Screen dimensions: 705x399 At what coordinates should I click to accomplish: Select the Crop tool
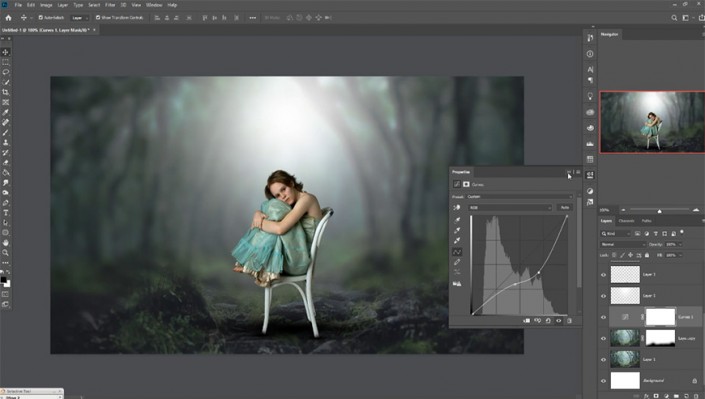coord(5,92)
